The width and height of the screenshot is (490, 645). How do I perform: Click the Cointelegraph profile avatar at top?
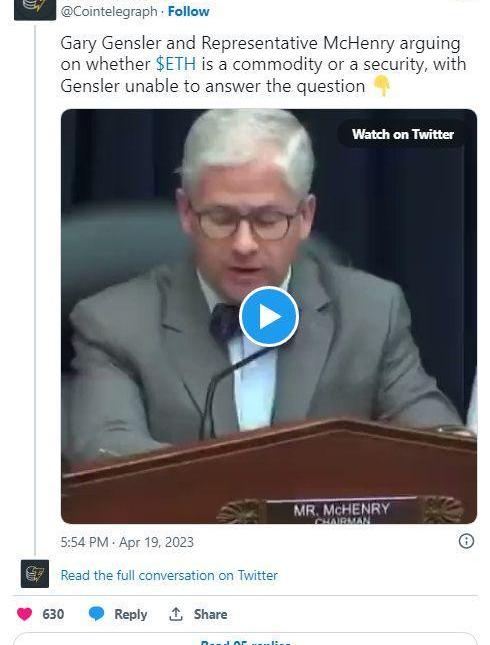click(x=35, y=9)
